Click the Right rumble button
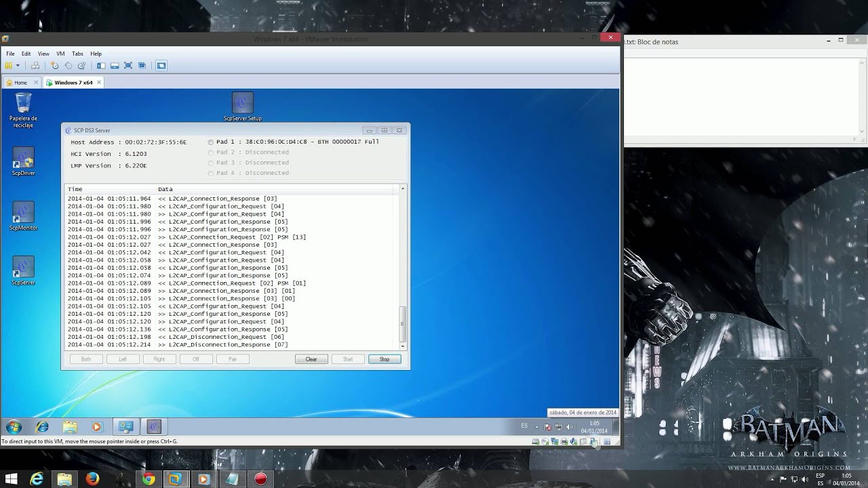This screenshot has width=868, height=488. click(159, 359)
